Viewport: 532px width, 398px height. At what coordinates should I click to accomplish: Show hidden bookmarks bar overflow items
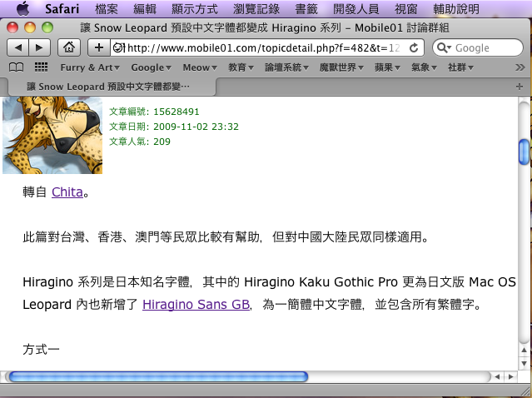tap(520, 67)
